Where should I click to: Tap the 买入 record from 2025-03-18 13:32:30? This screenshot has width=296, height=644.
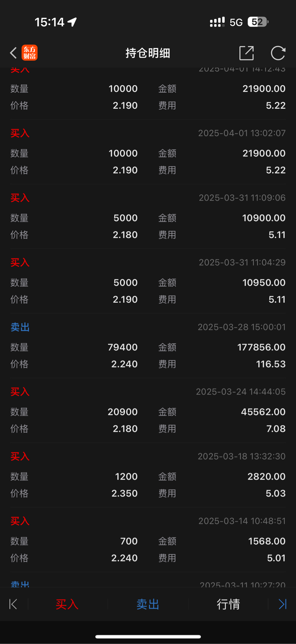(x=148, y=475)
